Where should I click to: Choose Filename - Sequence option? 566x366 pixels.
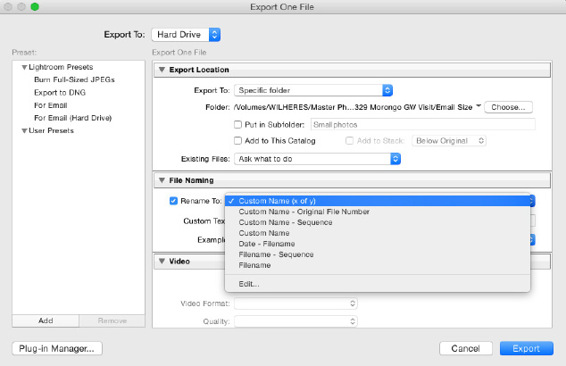point(377,254)
